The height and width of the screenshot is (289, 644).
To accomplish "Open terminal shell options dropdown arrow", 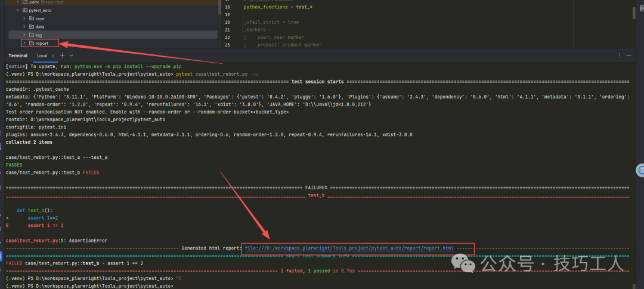I will coord(70,56).
